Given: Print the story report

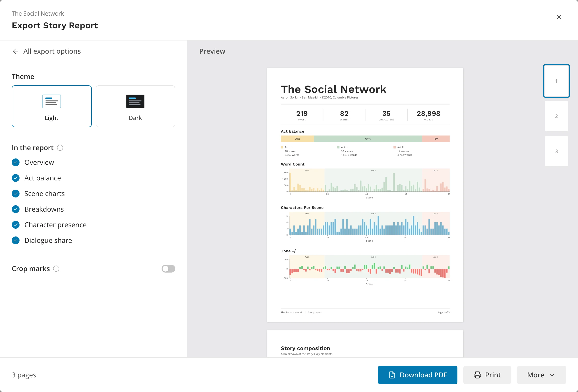Looking at the screenshot, I should coord(487,375).
